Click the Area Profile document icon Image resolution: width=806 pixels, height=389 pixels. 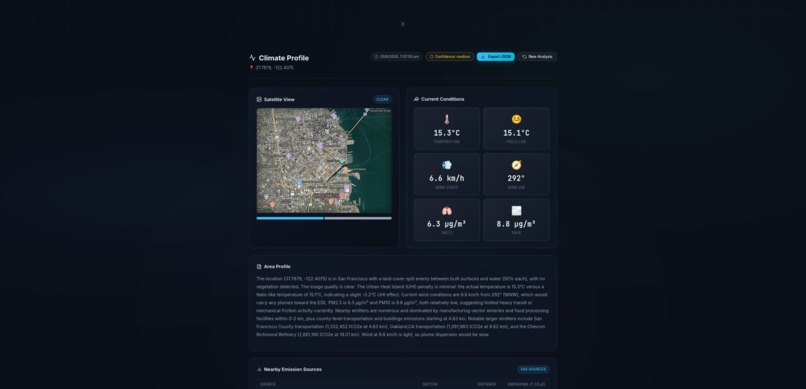coord(259,267)
